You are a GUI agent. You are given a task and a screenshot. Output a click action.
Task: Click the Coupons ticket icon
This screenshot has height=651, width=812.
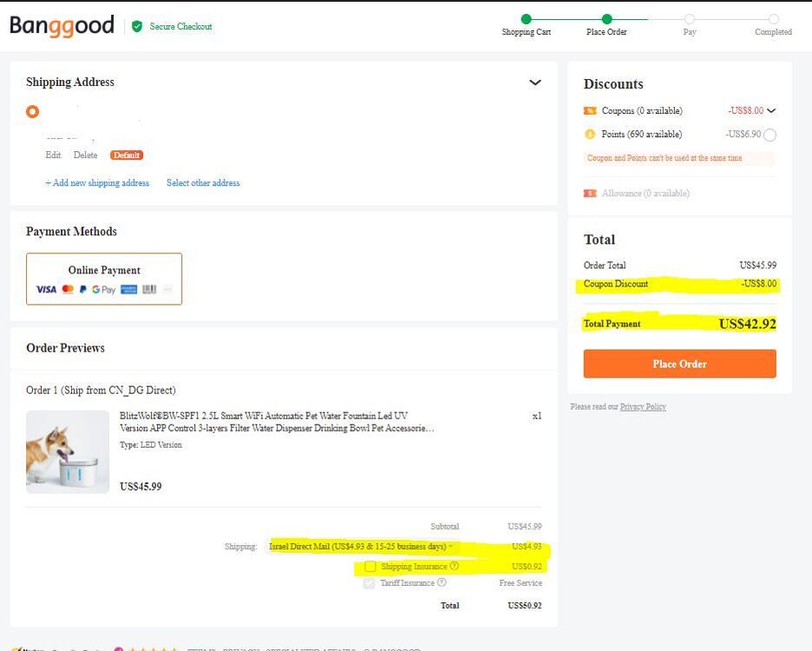tap(590, 110)
